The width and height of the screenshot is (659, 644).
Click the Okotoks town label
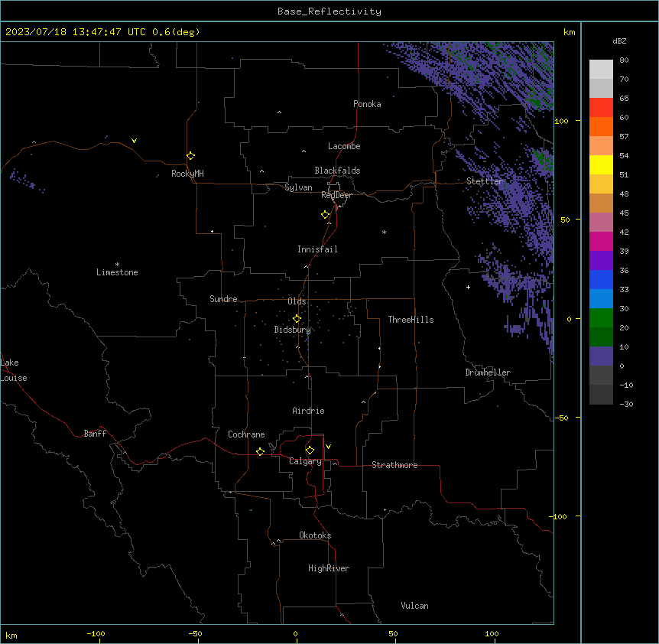point(315,535)
